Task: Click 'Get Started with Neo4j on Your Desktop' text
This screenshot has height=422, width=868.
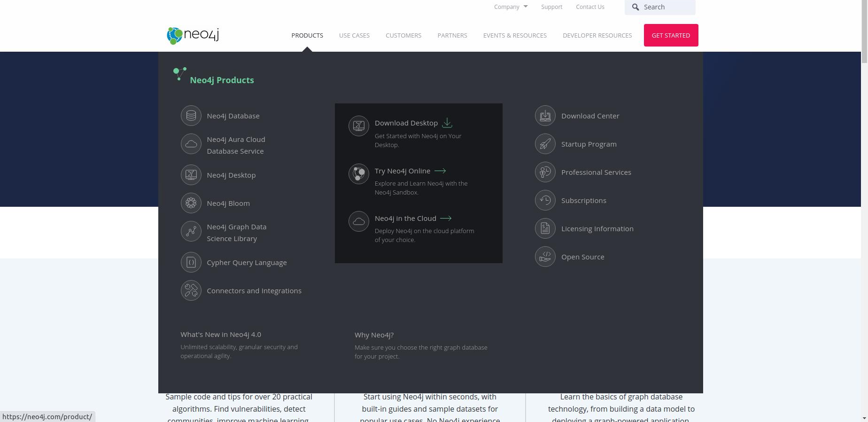Action: click(418, 141)
